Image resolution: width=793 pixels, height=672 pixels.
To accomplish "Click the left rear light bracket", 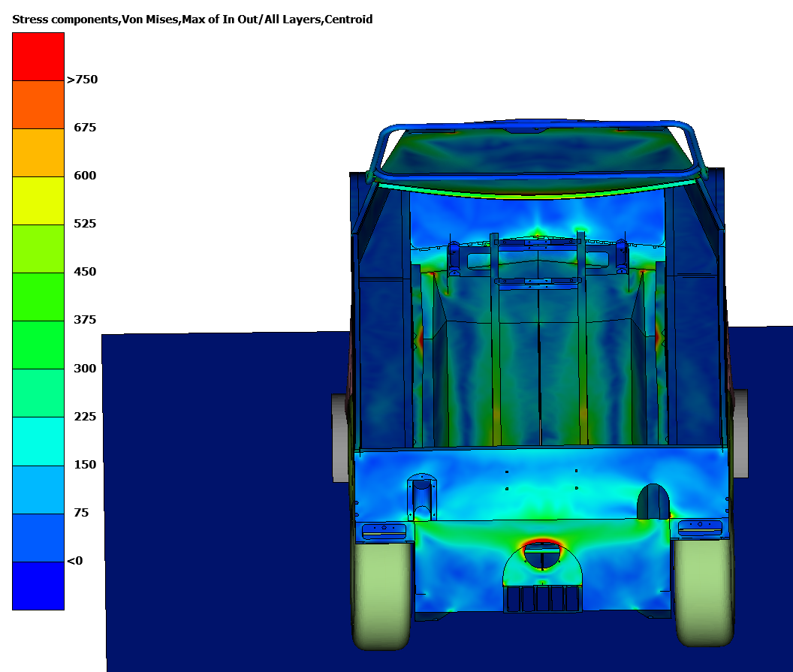I will 384,530.
